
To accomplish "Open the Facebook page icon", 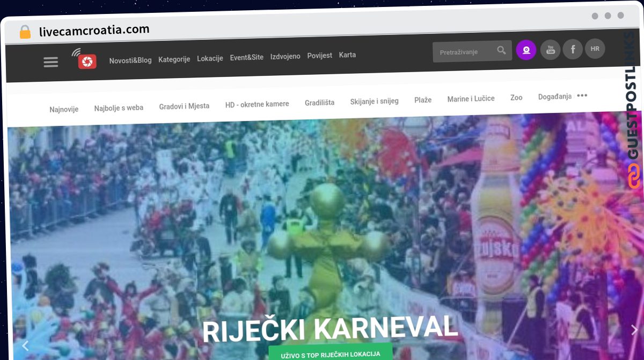I will 573,49.
